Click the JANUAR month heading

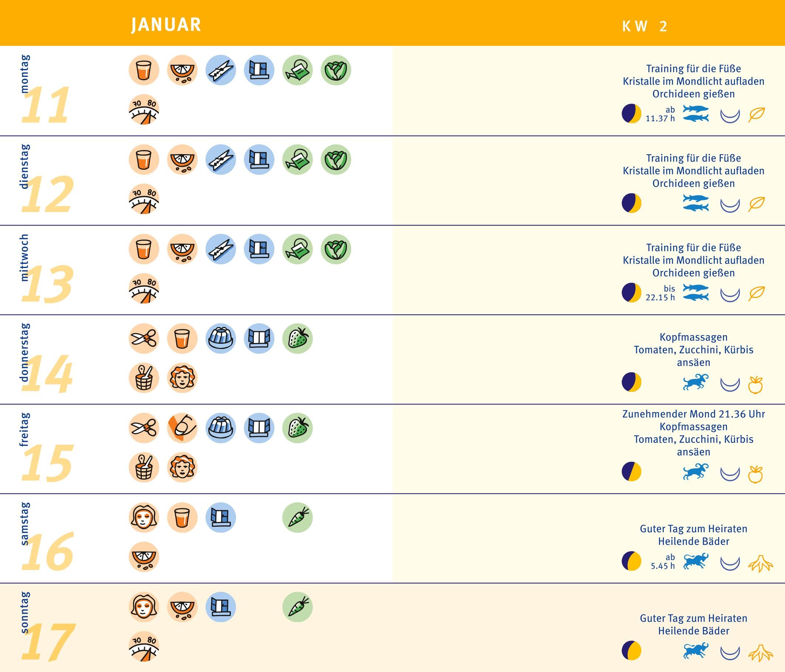(x=166, y=25)
